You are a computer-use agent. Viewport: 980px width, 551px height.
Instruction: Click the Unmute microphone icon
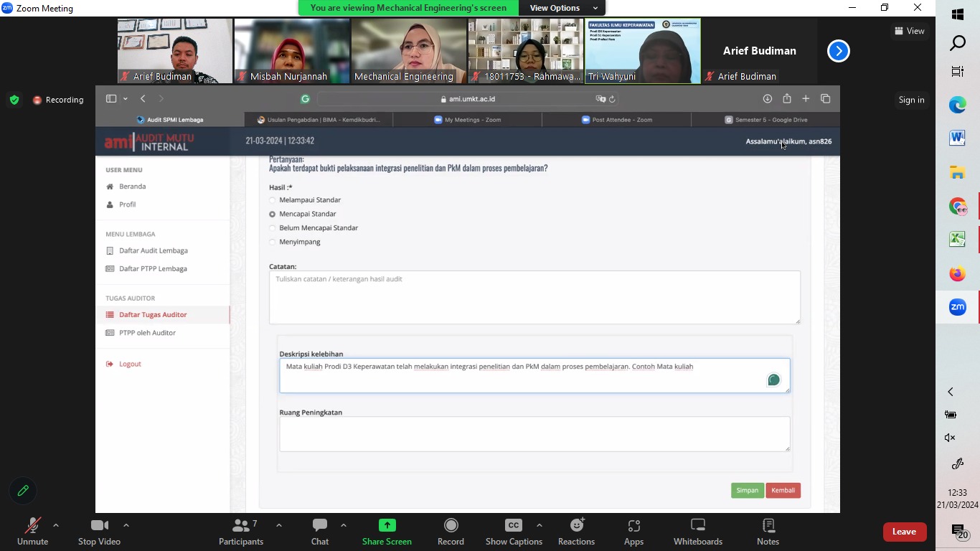coord(32,526)
